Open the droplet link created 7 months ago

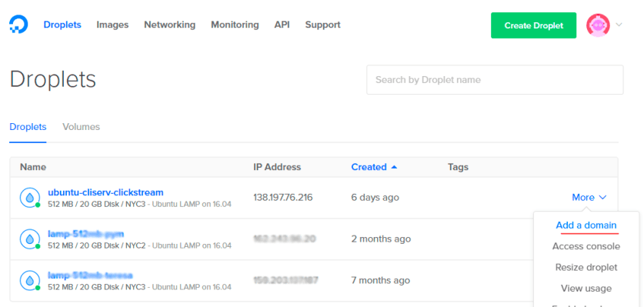click(x=90, y=275)
